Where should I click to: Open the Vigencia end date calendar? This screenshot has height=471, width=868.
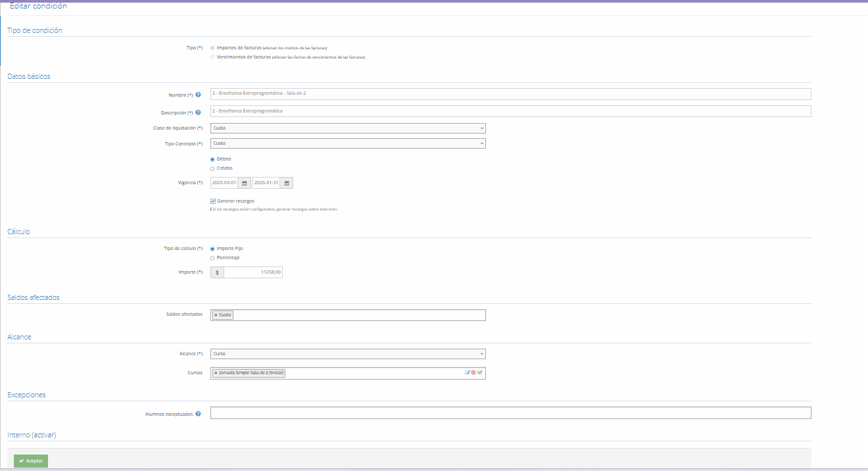point(287,183)
